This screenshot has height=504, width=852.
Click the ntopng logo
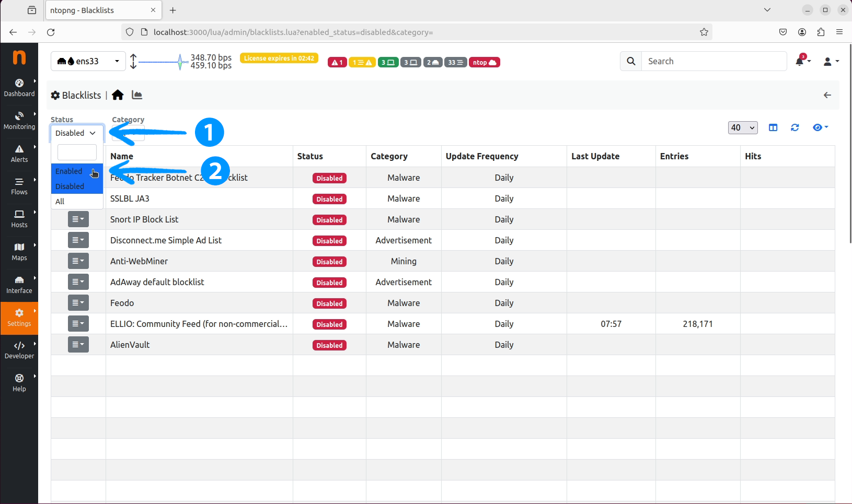(x=19, y=57)
